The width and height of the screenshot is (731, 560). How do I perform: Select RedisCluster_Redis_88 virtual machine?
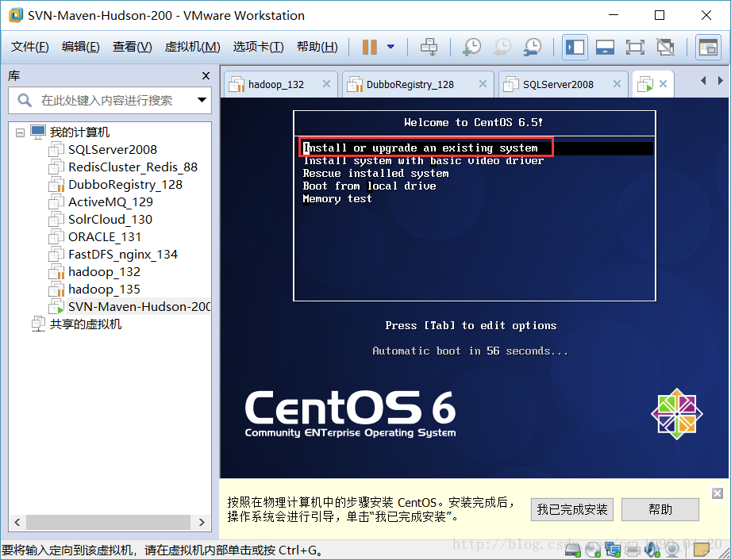tap(133, 167)
